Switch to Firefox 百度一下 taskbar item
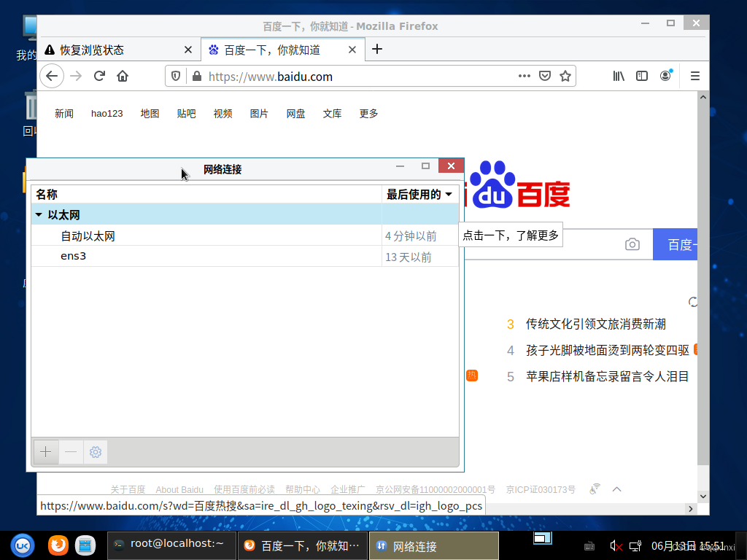This screenshot has width=747, height=560. pyautogui.click(x=303, y=545)
